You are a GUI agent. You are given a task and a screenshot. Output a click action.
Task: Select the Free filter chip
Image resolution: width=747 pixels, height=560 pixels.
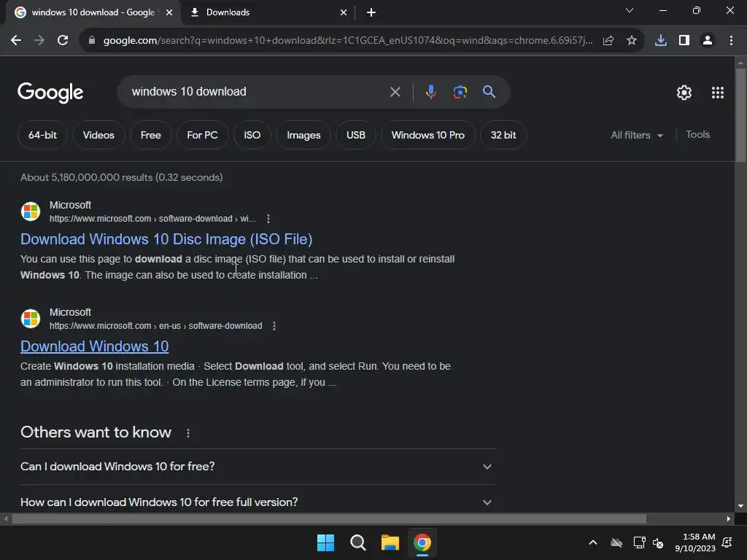(x=150, y=135)
